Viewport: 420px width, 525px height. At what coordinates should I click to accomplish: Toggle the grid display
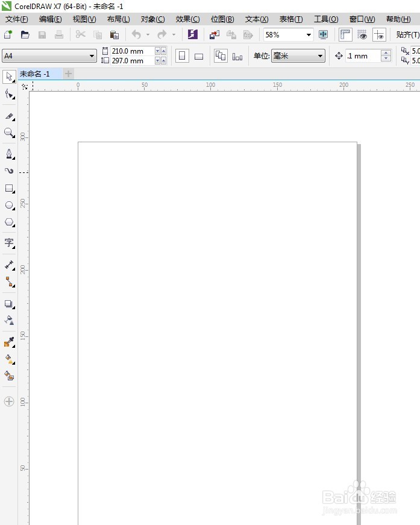tap(362, 34)
